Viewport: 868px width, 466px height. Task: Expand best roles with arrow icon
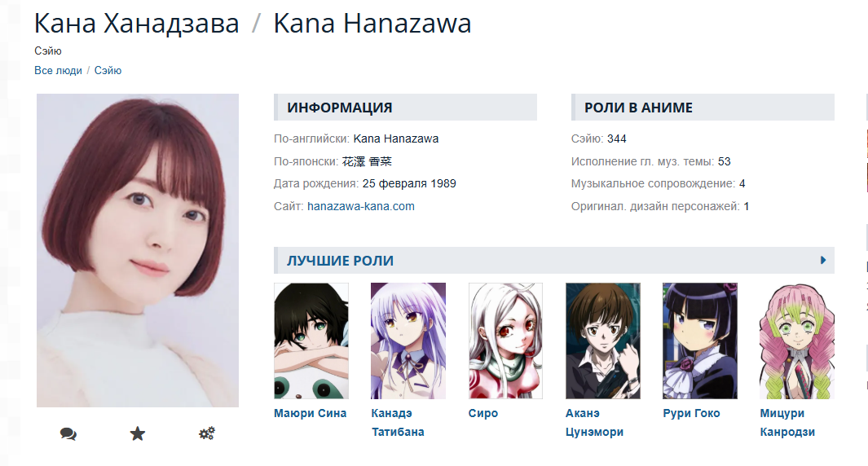pos(823,260)
